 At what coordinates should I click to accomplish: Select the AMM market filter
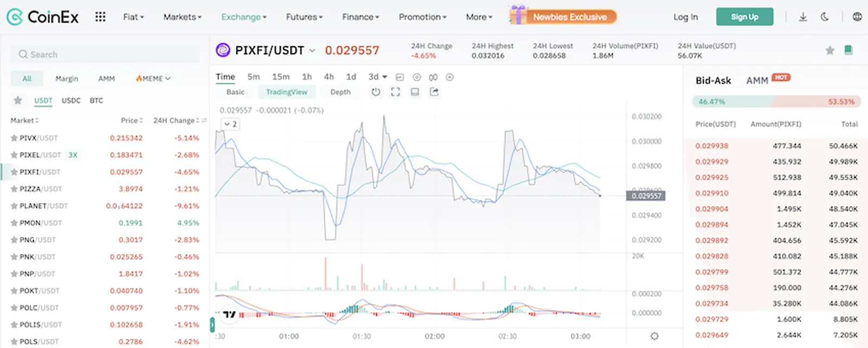(x=106, y=79)
